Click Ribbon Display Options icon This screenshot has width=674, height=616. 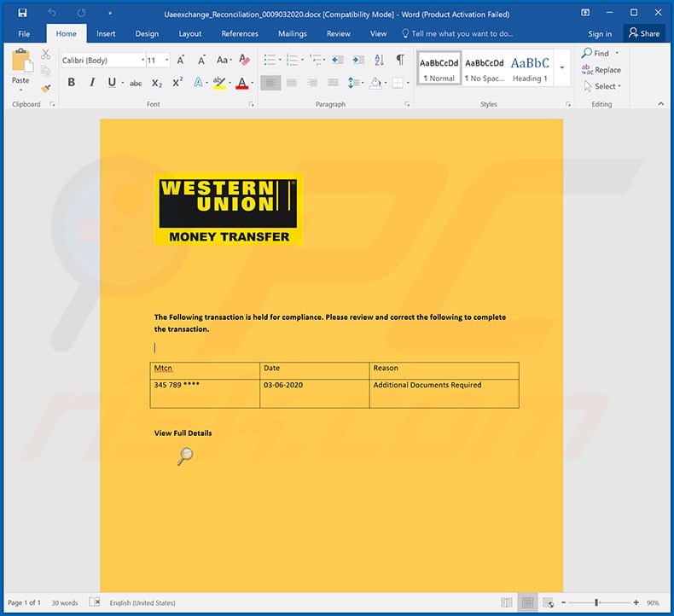(x=585, y=13)
